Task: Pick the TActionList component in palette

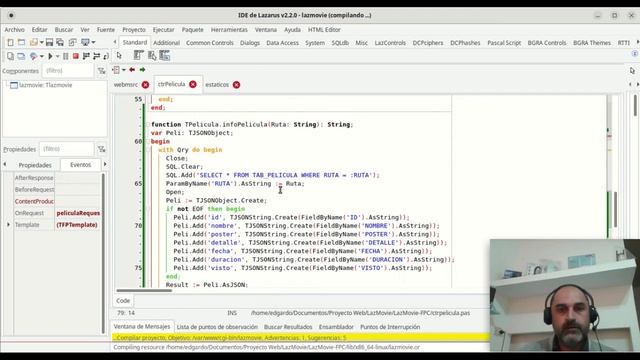Action: [165, 56]
